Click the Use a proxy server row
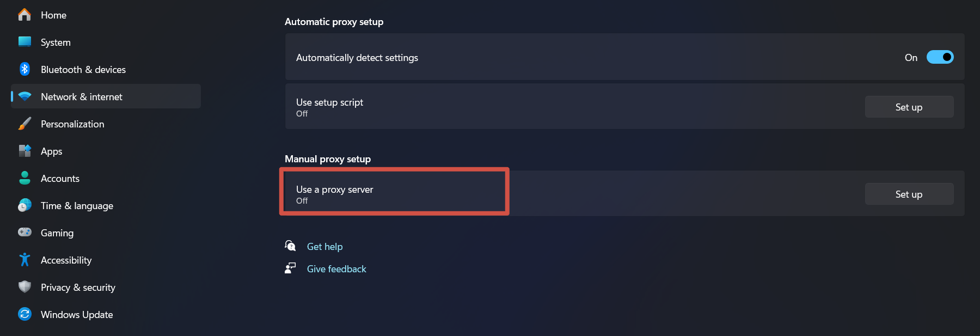980x336 pixels. 624,193
